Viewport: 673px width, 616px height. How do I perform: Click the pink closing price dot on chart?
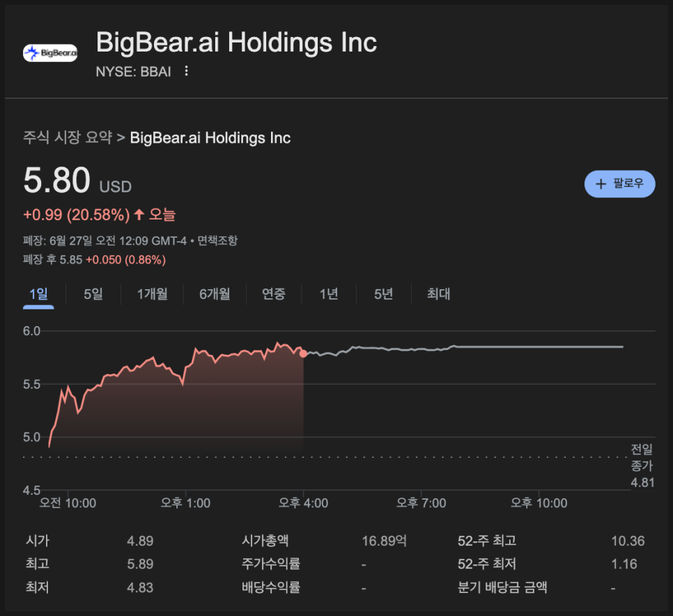click(304, 354)
